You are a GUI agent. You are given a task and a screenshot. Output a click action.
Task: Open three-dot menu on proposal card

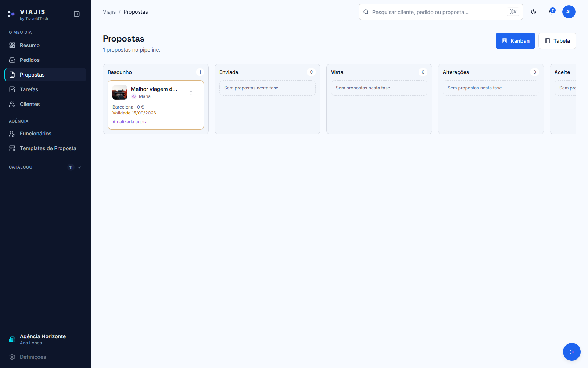[191, 93]
